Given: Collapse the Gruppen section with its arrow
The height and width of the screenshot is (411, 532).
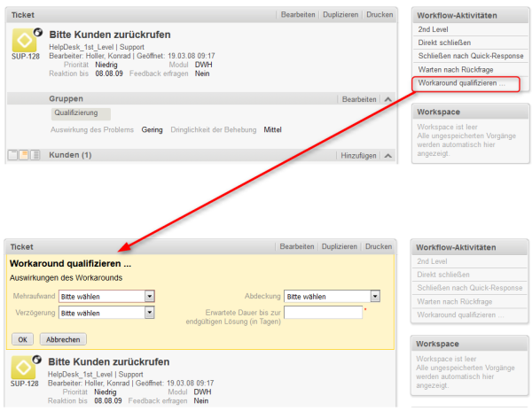Looking at the screenshot, I should point(387,100).
